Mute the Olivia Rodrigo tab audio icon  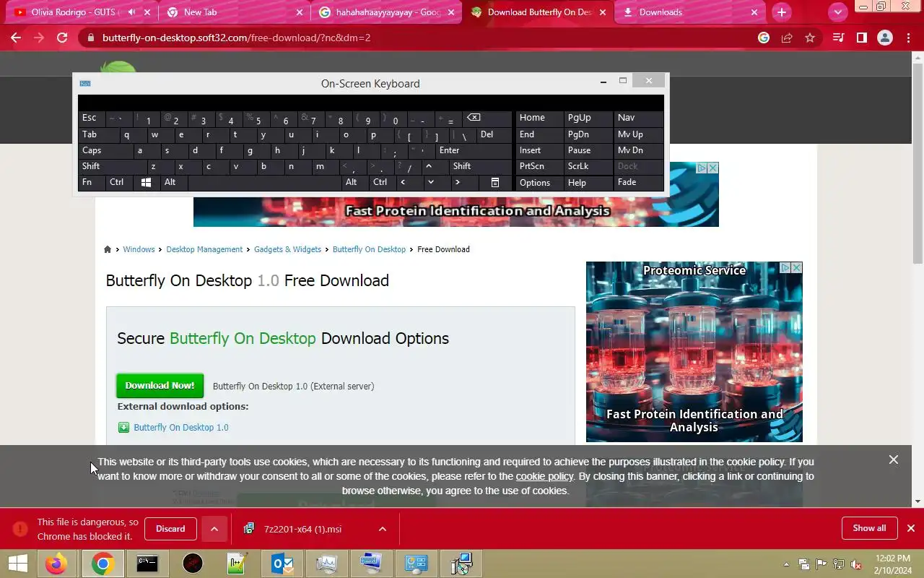pyautogui.click(x=132, y=12)
